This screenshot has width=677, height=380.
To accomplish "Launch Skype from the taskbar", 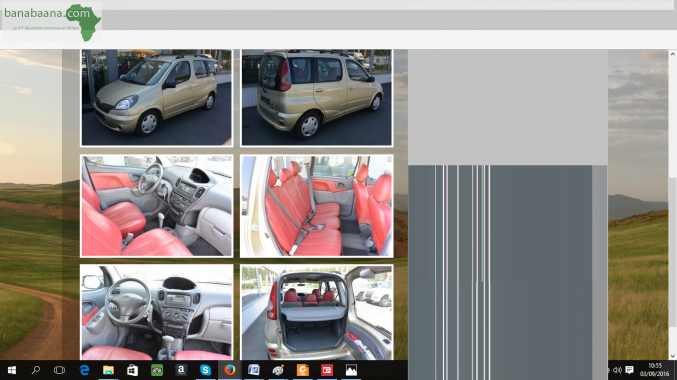I will tap(205, 370).
